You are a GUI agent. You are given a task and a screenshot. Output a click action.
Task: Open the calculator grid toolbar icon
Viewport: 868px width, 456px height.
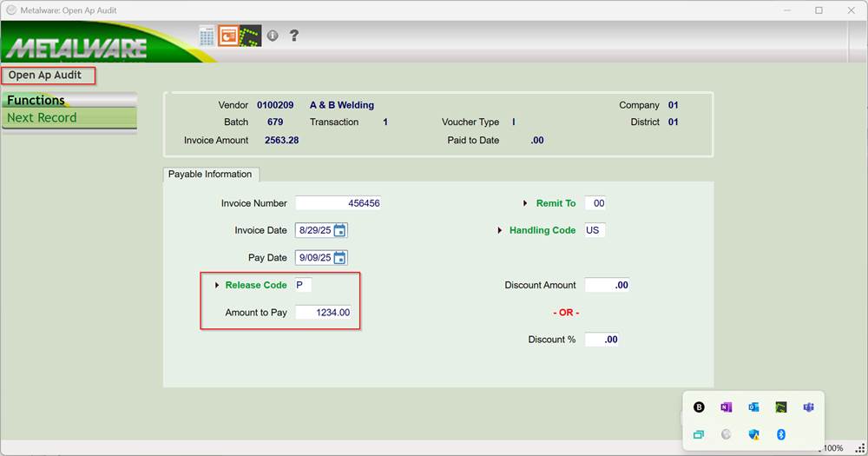(207, 36)
